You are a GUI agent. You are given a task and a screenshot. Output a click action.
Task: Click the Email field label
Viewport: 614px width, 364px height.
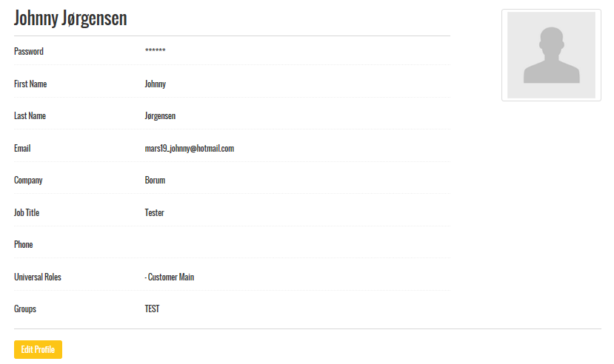pos(22,149)
